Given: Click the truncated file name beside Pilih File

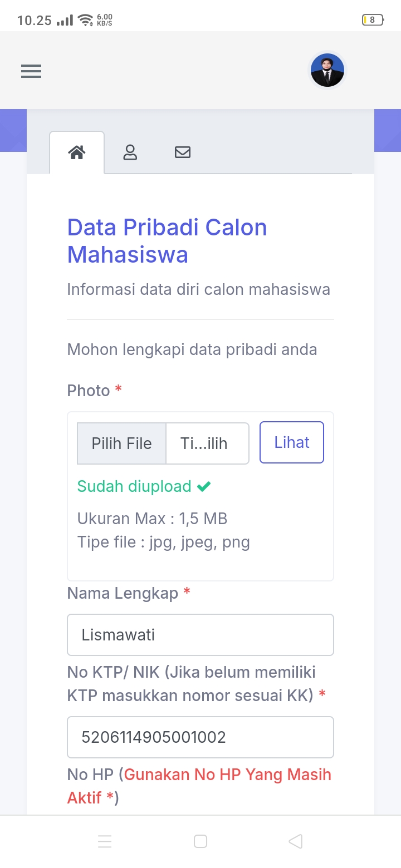Looking at the screenshot, I should [x=207, y=443].
